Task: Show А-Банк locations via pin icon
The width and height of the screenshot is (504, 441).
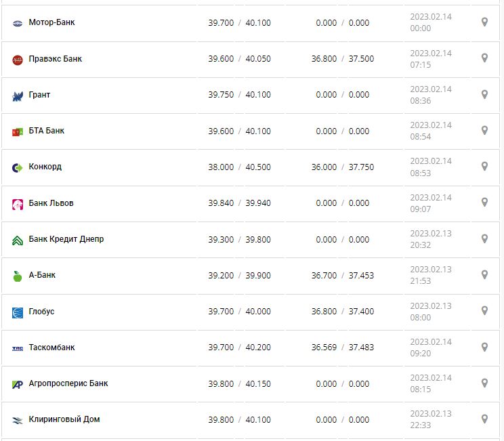Action: 484,274
